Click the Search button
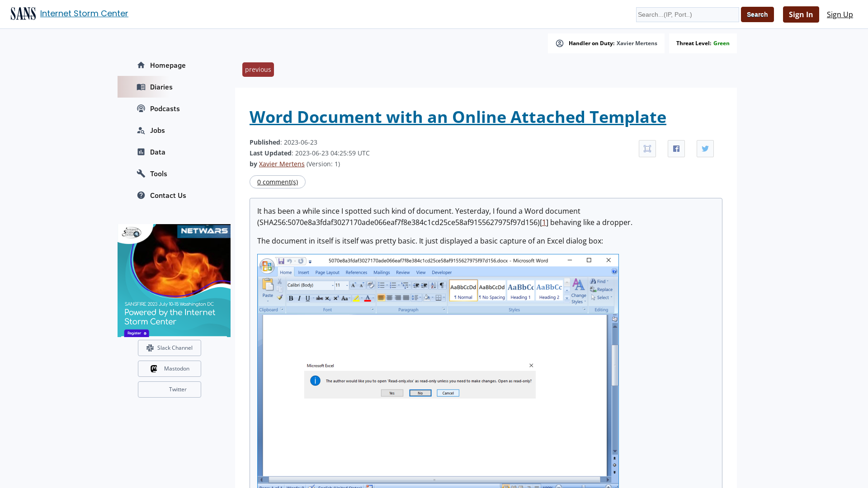The image size is (868, 488). click(x=757, y=14)
